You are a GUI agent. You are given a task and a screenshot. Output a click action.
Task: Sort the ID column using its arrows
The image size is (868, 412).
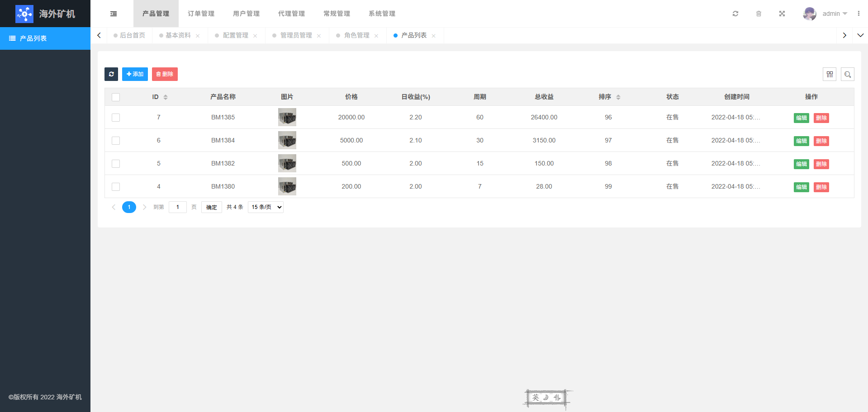coord(166,97)
